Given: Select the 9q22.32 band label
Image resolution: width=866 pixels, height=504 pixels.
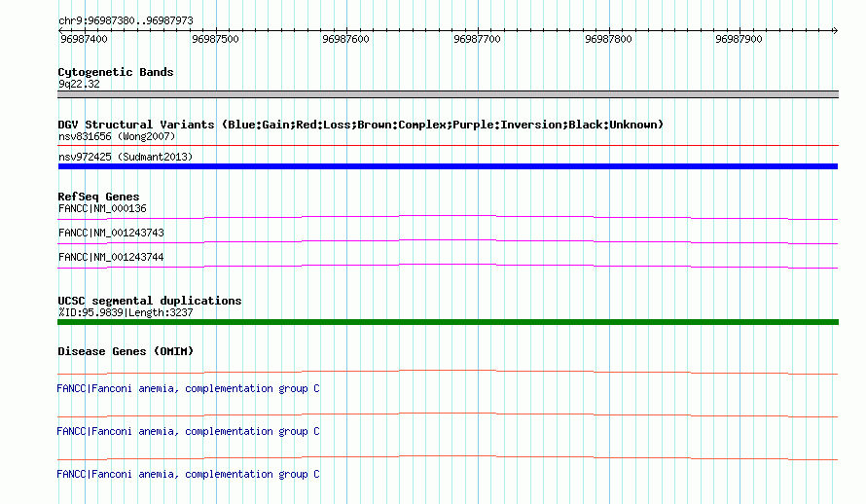Looking at the screenshot, I should [79, 84].
